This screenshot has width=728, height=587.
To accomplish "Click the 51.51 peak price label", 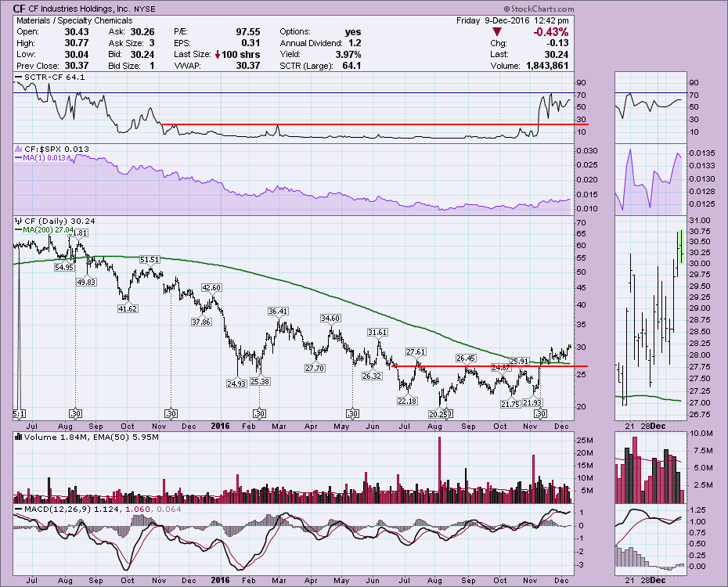I will pyautogui.click(x=150, y=260).
